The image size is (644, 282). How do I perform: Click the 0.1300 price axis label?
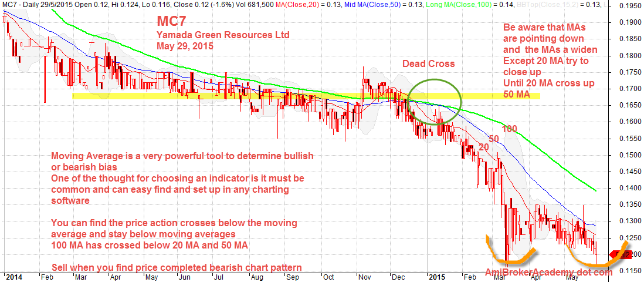tap(631, 221)
